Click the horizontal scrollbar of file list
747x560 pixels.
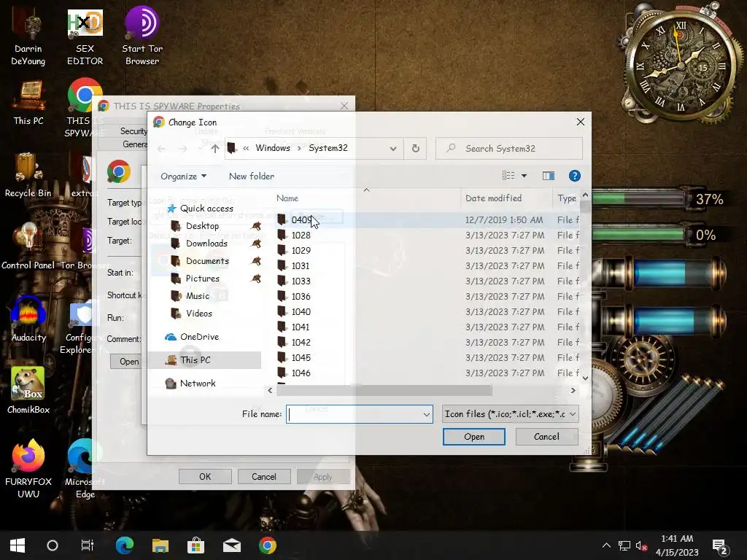pyautogui.click(x=384, y=391)
